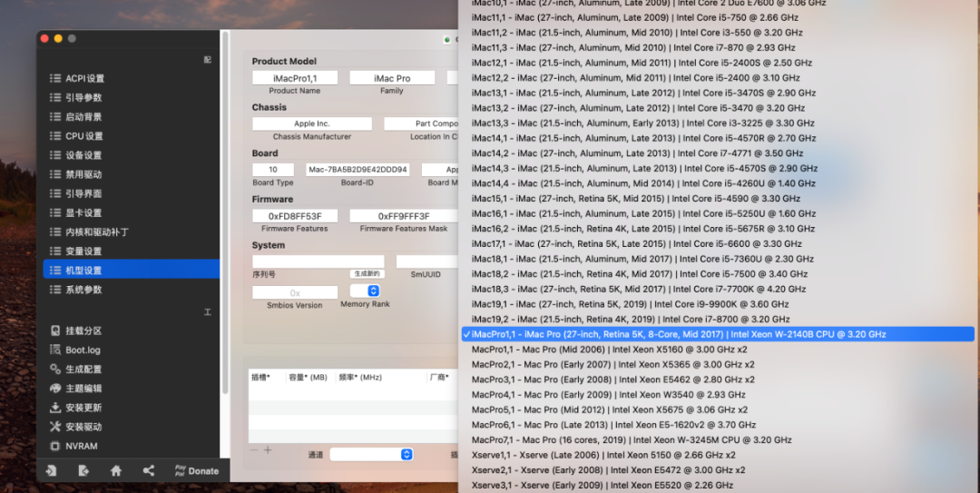Click the share icon in bottom bar
The image size is (980, 493).
(148, 470)
